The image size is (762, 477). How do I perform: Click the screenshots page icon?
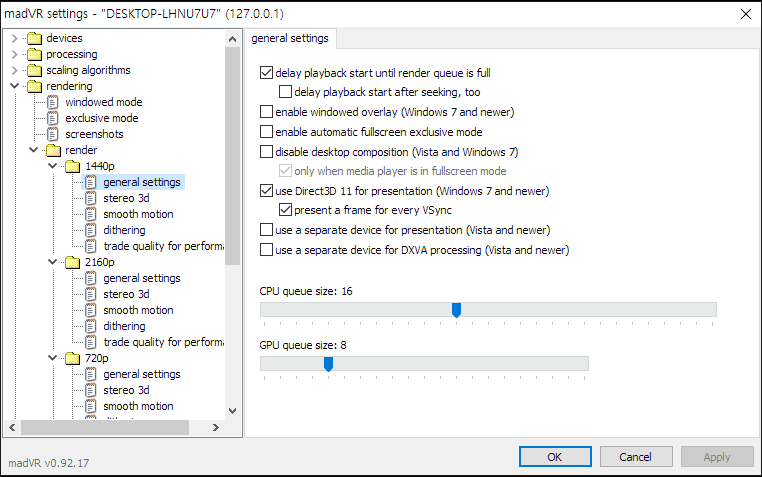[x=54, y=134]
